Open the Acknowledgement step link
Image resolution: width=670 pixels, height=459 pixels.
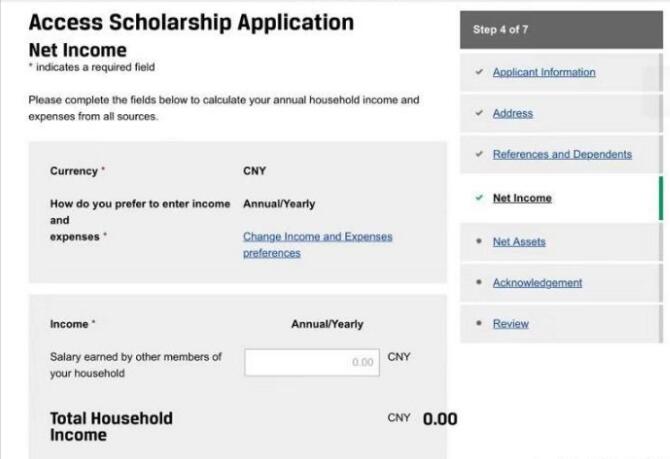[537, 283]
